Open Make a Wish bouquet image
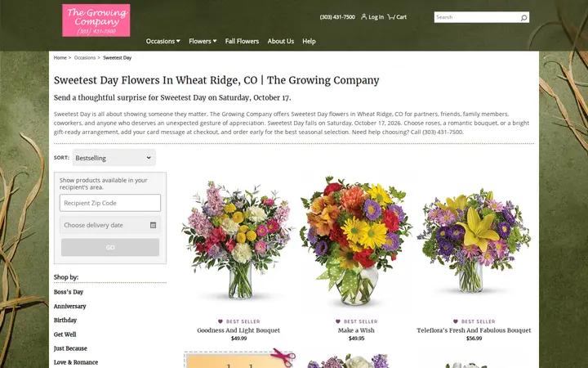Image resolution: width=588 pixels, height=368 pixels. [x=356, y=240]
